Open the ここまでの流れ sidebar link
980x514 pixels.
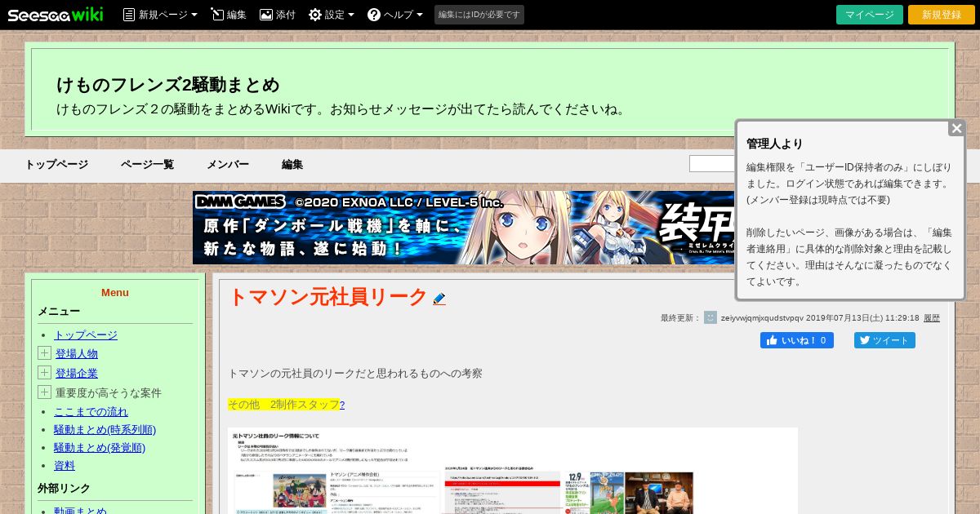tap(91, 411)
